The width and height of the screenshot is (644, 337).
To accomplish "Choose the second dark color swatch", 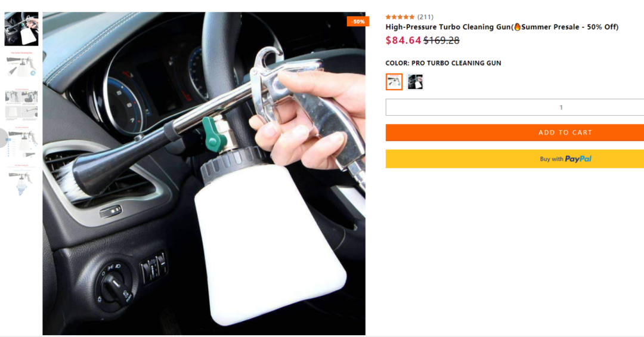I will (415, 82).
